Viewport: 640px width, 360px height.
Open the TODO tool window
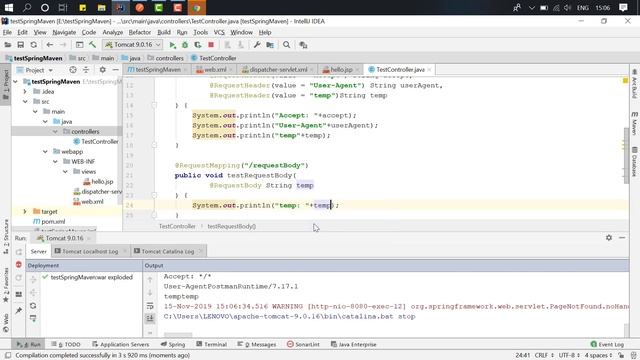[66, 344]
